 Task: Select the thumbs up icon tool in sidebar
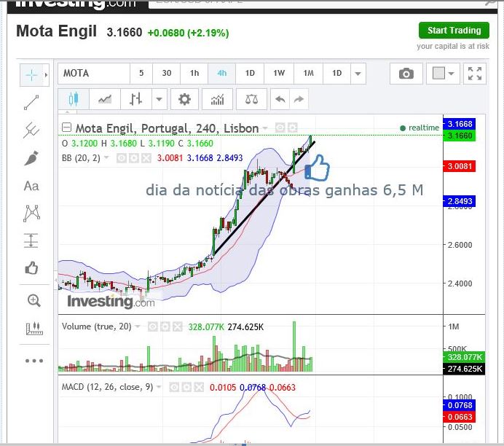[x=31, y=268]
